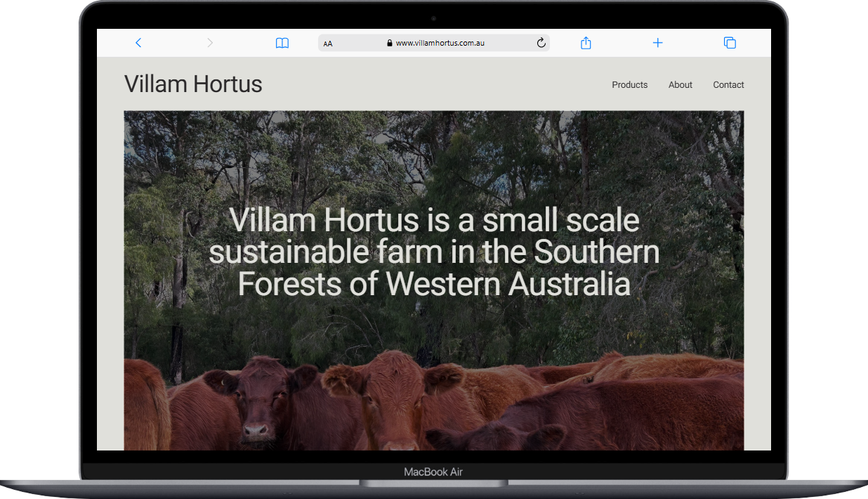Open the About page link
This screenshot has height=499, width=868.
[x=680, y=85]
